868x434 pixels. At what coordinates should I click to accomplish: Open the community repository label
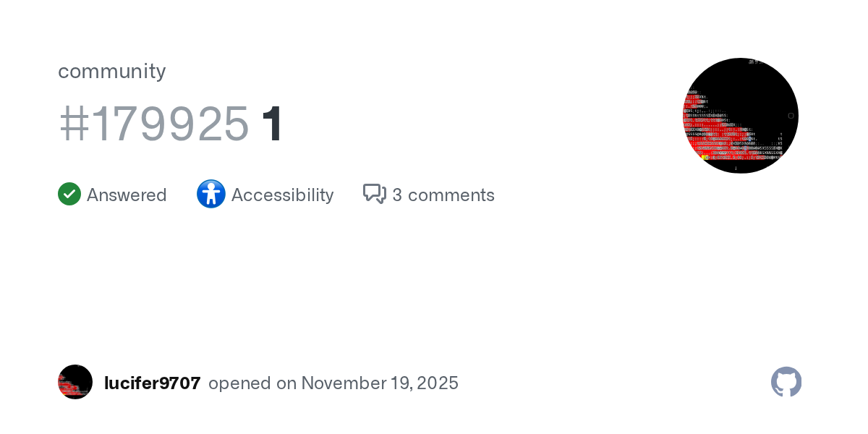point(111,71)
